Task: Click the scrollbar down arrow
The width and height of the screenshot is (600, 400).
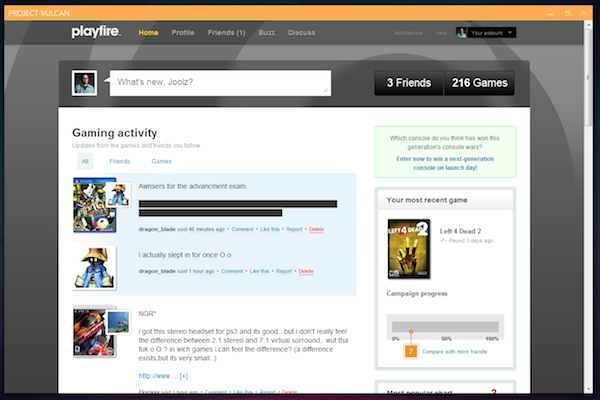Action: click(588, 389)
